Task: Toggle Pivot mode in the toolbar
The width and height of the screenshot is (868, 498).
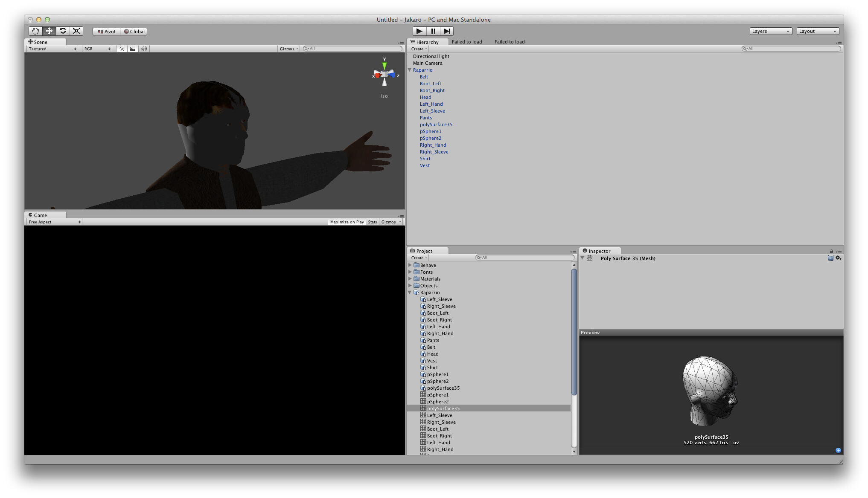Action: pyautogui.click(x=106, y=31)
